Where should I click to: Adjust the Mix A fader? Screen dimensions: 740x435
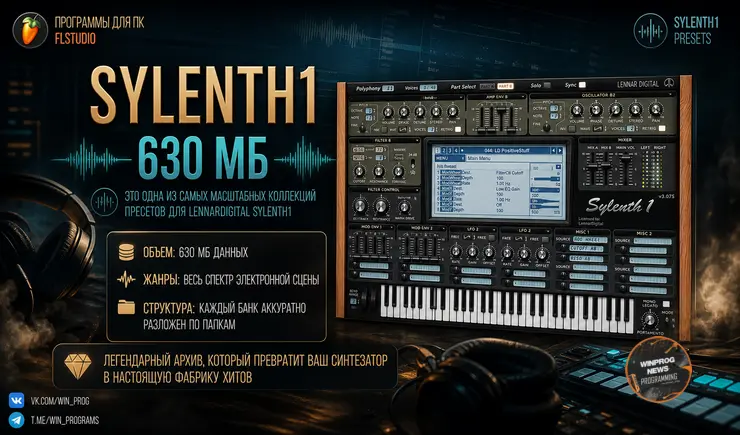pos(593,166)
